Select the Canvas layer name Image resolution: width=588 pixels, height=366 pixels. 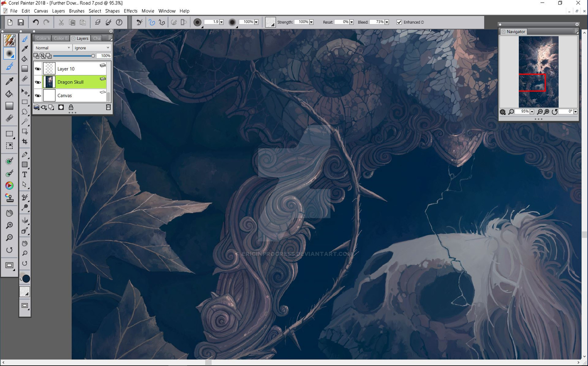pos(65,96)
